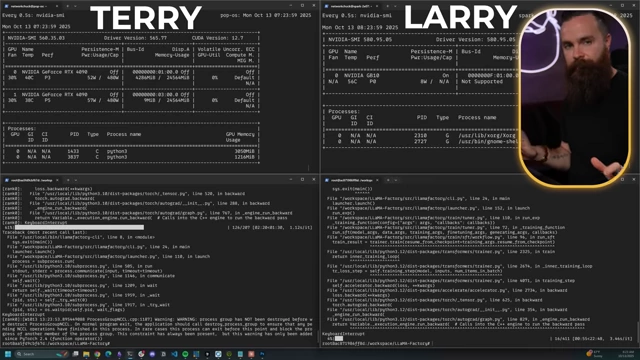
Task: Click the /usr/lib/xorg/Xorg process row
Action: pos(420,135)
